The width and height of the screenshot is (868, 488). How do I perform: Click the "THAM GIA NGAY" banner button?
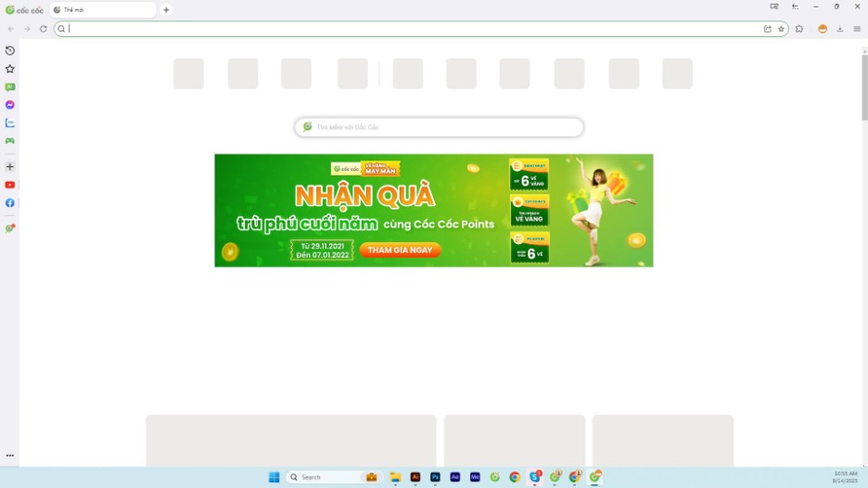tap(400, 250)
